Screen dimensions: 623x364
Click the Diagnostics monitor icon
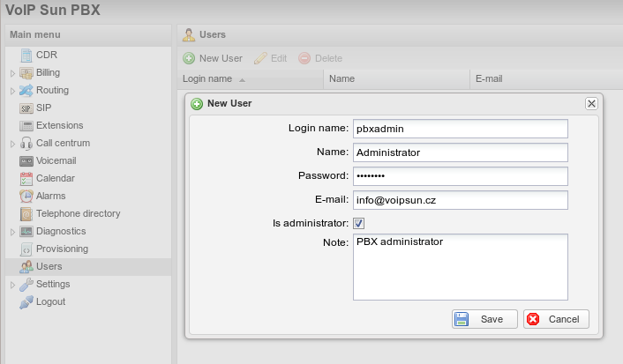26,232
